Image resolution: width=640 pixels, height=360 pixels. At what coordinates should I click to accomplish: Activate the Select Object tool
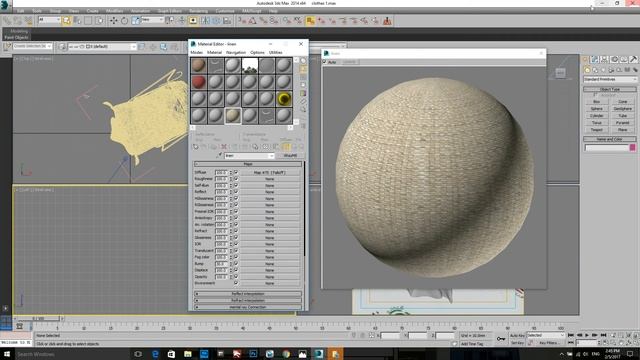pyautogui.click(x=67, y=20)
